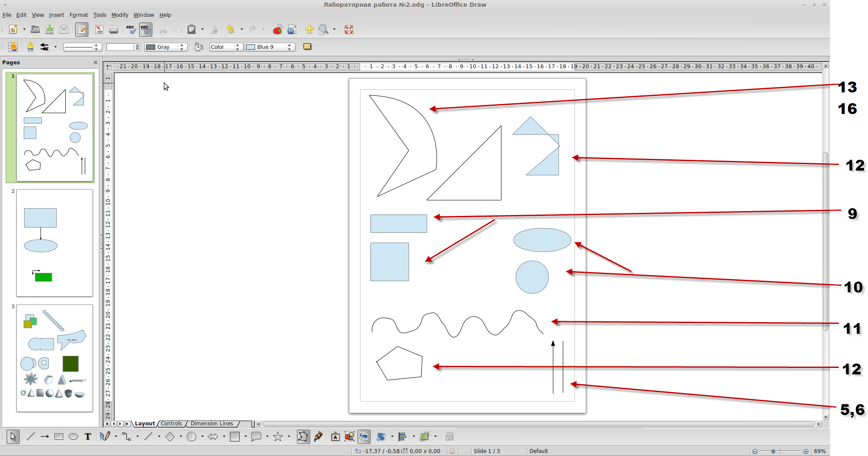The width and height of the screenshot is (868, 456).
Task: Open the Modify menu
Action: click(120, 15)
